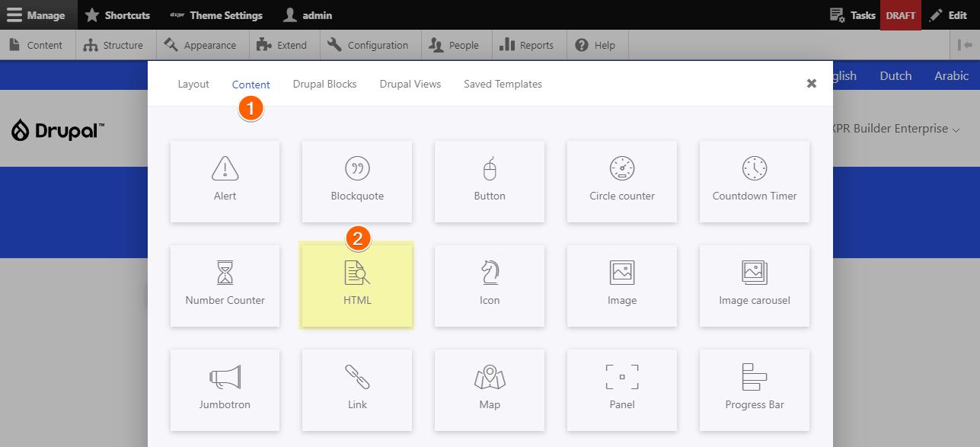The width and height of the screenshot is (980, 447).
Task: Close the element picker modal
Action: tap(812, 84)
